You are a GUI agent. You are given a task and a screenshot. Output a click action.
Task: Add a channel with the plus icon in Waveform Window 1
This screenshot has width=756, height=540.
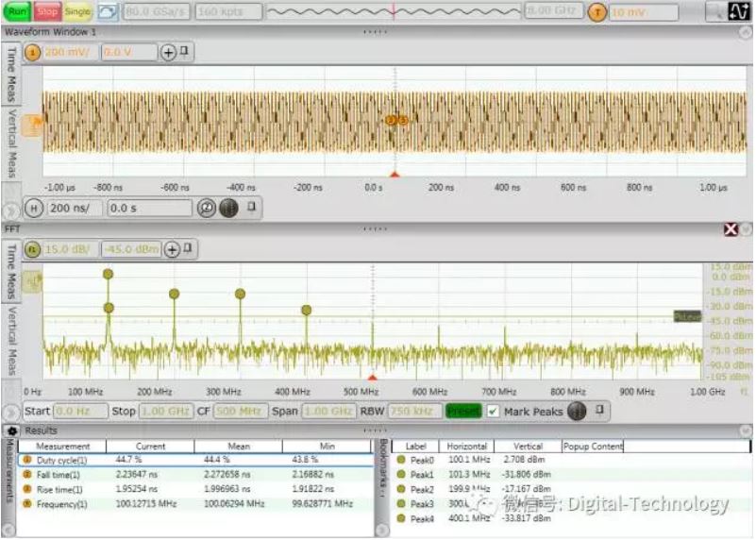169,53
